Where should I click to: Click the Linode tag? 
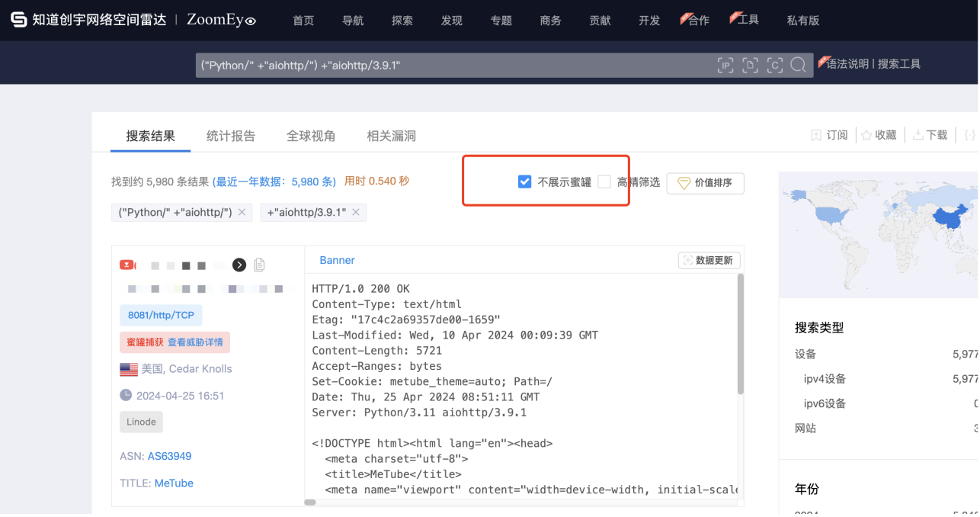tap(141, 422)
